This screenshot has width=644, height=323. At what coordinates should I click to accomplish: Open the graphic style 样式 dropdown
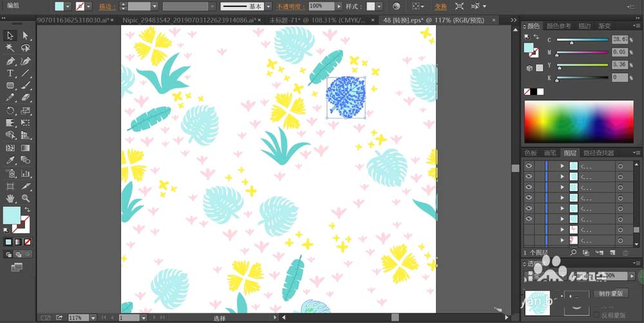[379, 6]
